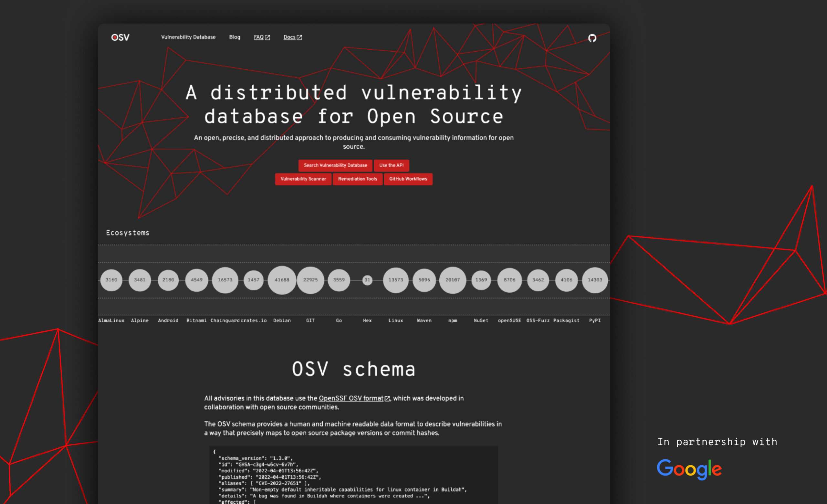This screenshot has height=504, width=827.
Task: Select the PyPI ecosystem bubble
Action: (594, 280)
